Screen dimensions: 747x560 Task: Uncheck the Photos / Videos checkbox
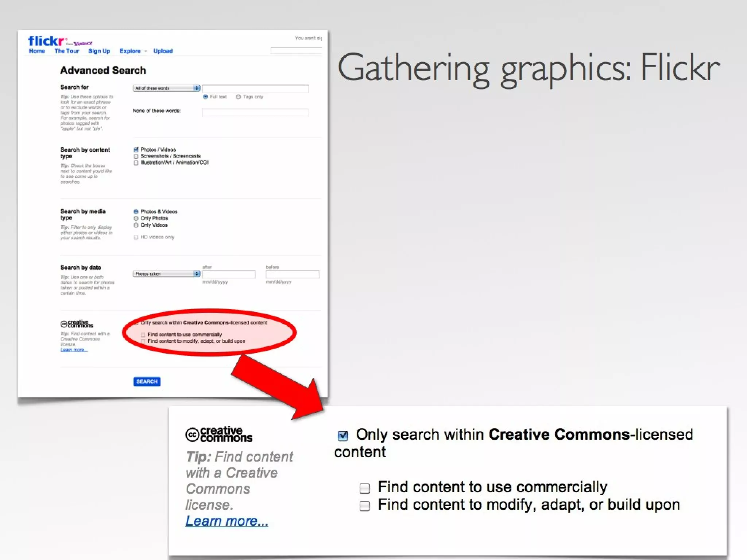[x=136, y=150]
